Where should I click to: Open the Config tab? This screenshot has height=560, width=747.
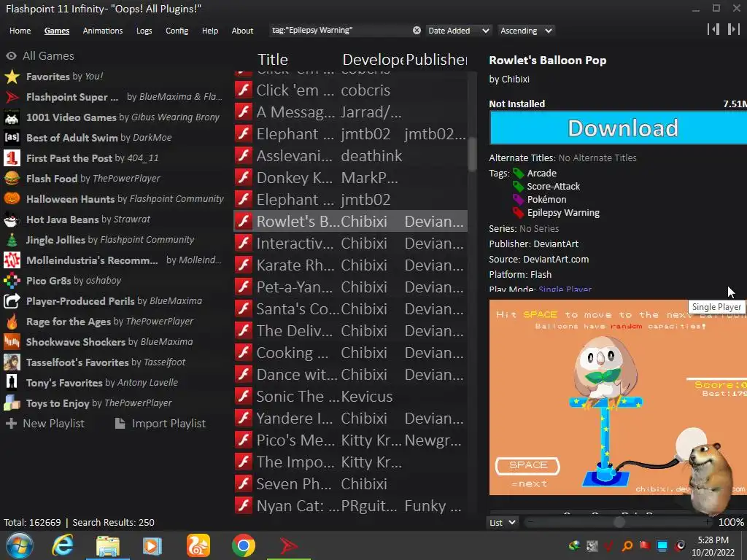[177, 31]
